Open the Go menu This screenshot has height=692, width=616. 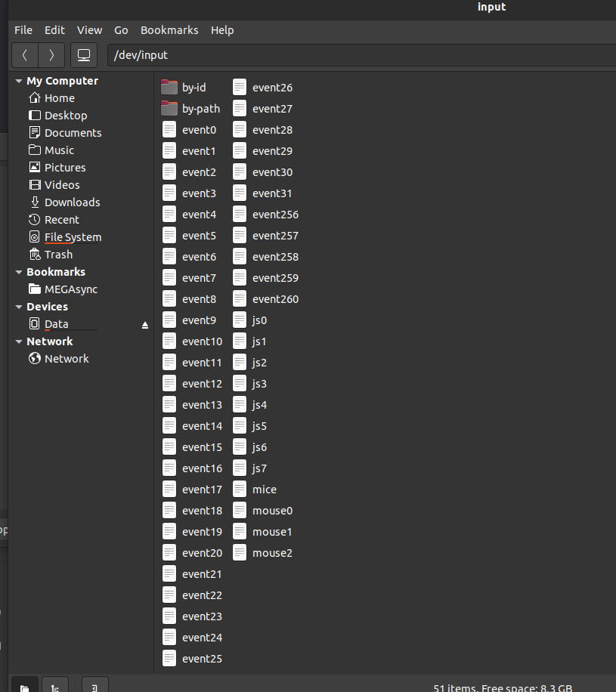coord(121,30)
